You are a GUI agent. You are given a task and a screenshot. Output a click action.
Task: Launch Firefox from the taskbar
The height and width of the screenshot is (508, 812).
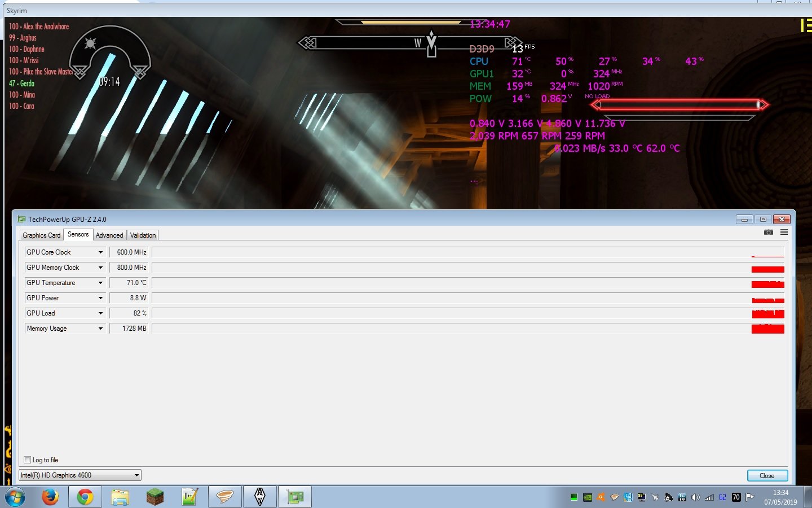50,497
